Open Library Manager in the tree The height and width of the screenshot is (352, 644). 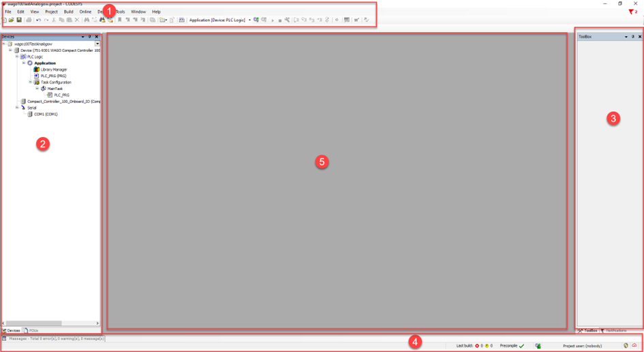click(x=54, y=70)
